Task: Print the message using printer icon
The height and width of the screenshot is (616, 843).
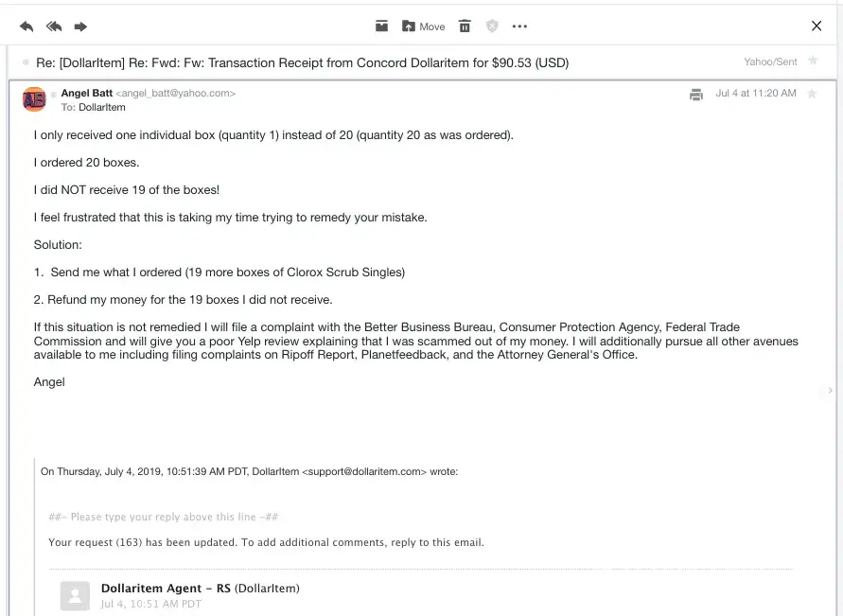Action: coord(696,95)
